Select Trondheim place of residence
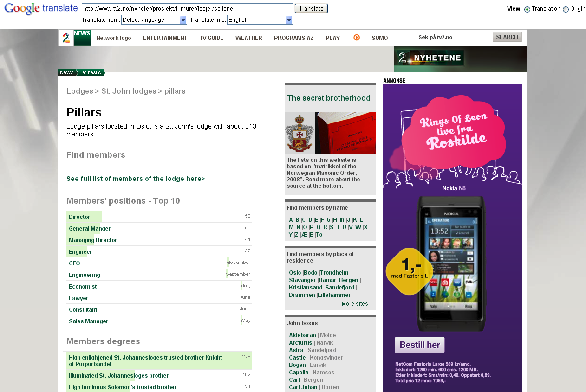This screenshot has height=392, width=586. [x=334, y=273]
